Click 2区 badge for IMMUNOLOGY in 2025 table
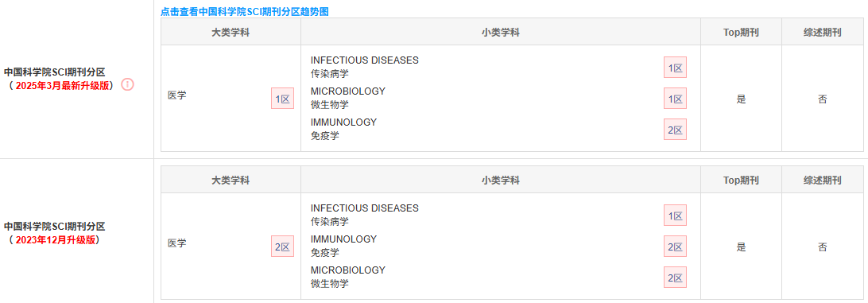The width and height of the screenshot is (868, 303). (675, 130)
